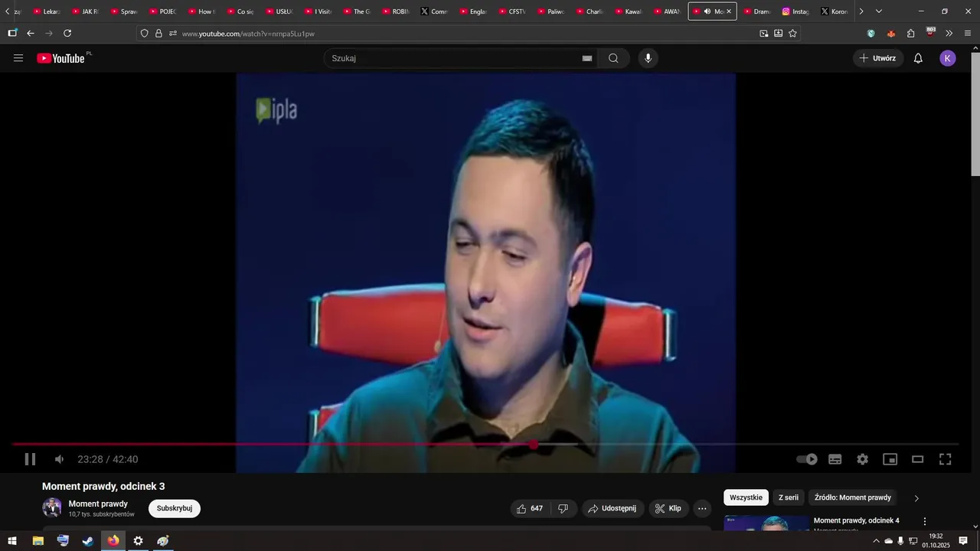Open File Explorer from taskbar
The width and height of the screenshot is (980, 551).
coord(38,541)
